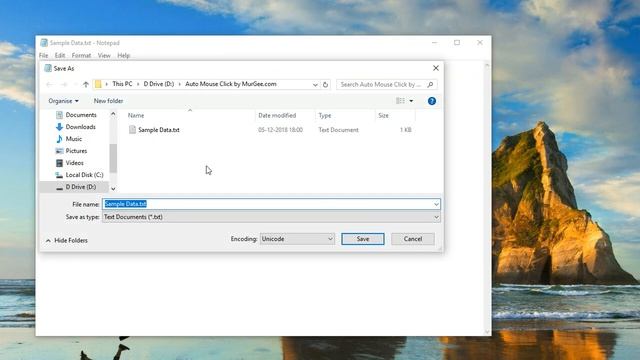This screenshot has width=640, height=360.
Task: Open the Music folder in sidebar
Action: pos(73,139)
